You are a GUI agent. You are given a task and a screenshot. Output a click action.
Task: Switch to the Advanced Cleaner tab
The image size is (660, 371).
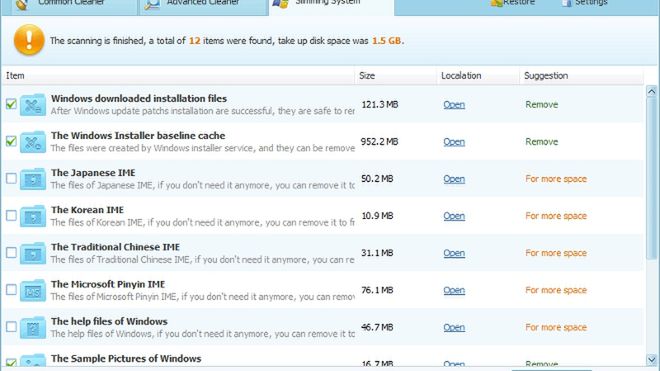pyautogui.click(x=204, y=4)
